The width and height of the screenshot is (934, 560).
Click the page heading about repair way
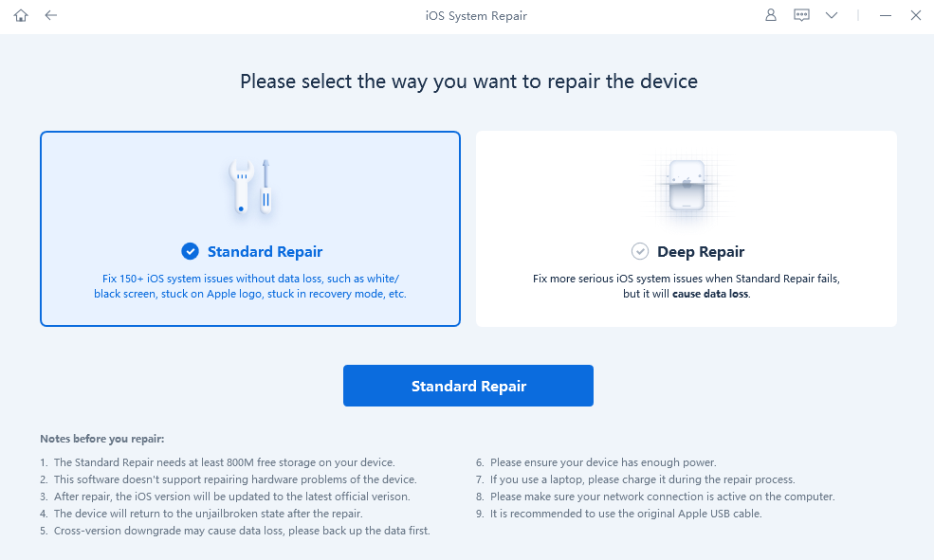tap(468, 81)
